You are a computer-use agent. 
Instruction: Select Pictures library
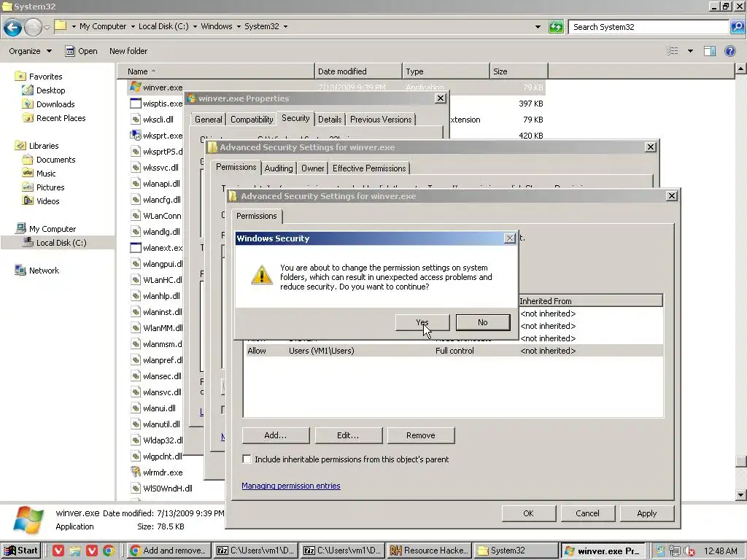point(50,187)
